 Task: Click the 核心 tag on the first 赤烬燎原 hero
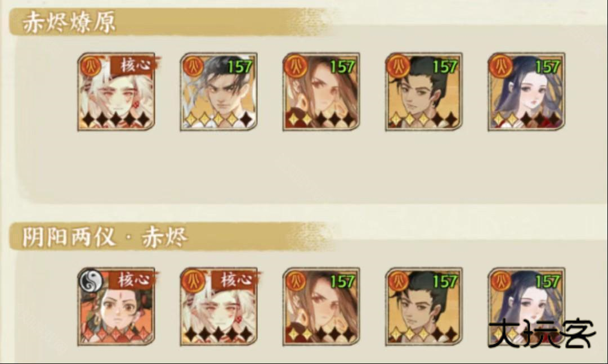pos(135,65)
